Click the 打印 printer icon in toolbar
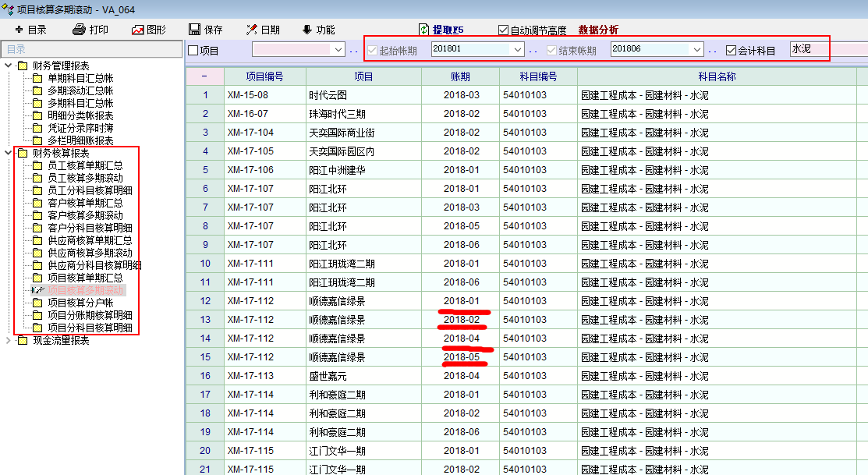Screen dimensions: 868x475 point(79,30)
